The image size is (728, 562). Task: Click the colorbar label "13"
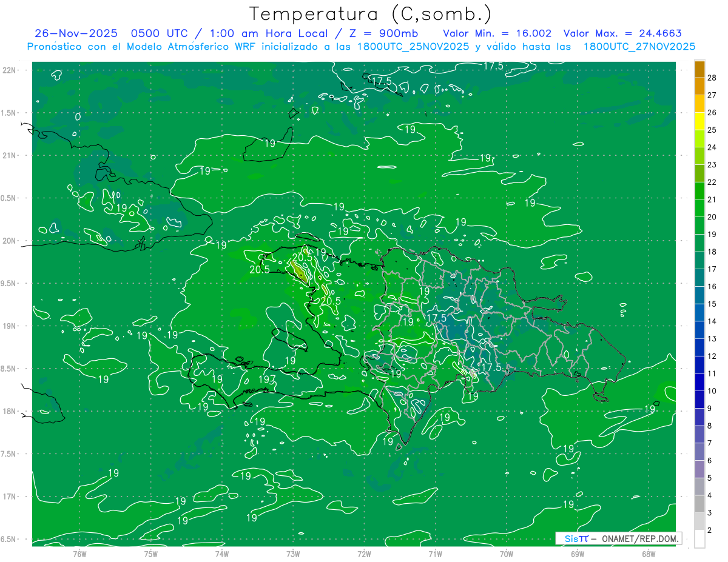click(x=712, y=338)
